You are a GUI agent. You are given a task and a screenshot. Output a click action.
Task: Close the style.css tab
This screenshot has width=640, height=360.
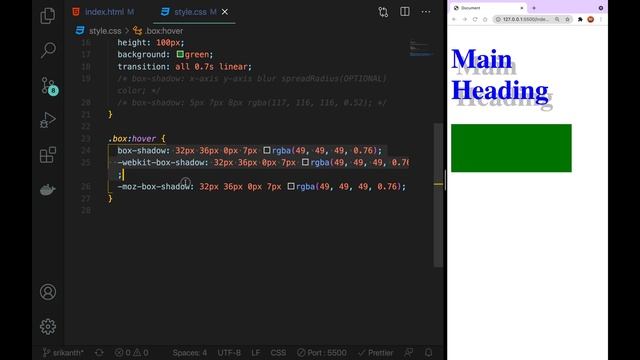pyautogui.click(x=225, y=12)
